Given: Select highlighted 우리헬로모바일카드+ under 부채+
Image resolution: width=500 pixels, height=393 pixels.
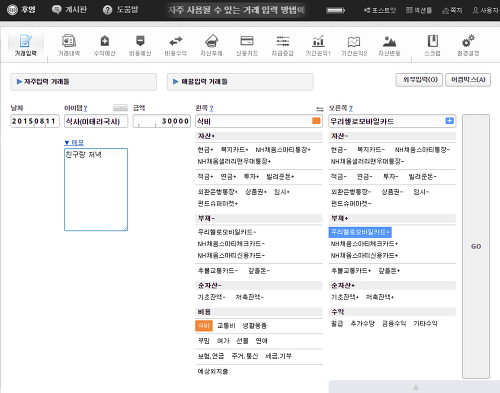Looking at the screenshot, I should point(360,232).
